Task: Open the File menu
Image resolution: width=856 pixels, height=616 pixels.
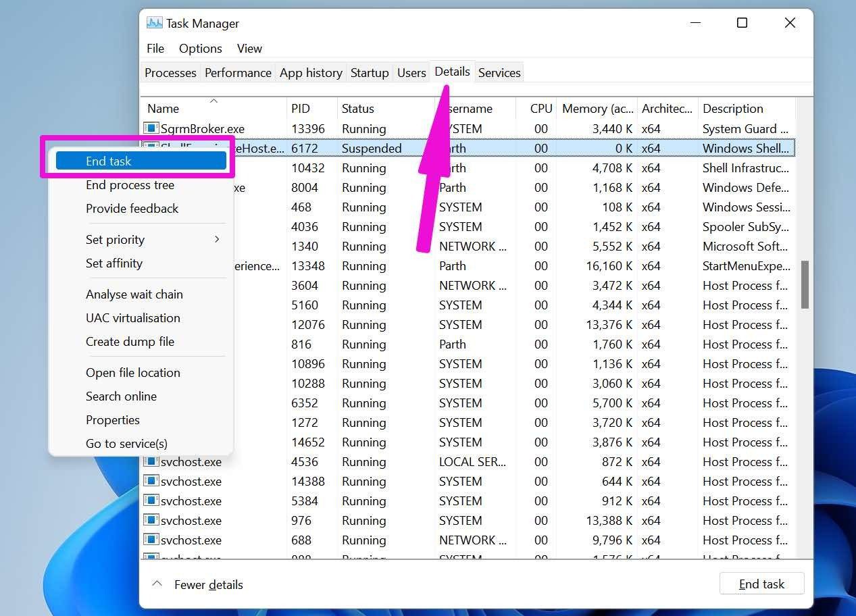Action: point(155,49)
